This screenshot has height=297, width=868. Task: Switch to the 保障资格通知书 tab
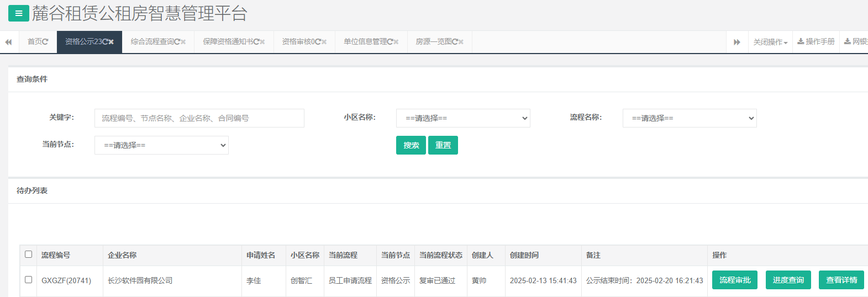coord(228,42)
